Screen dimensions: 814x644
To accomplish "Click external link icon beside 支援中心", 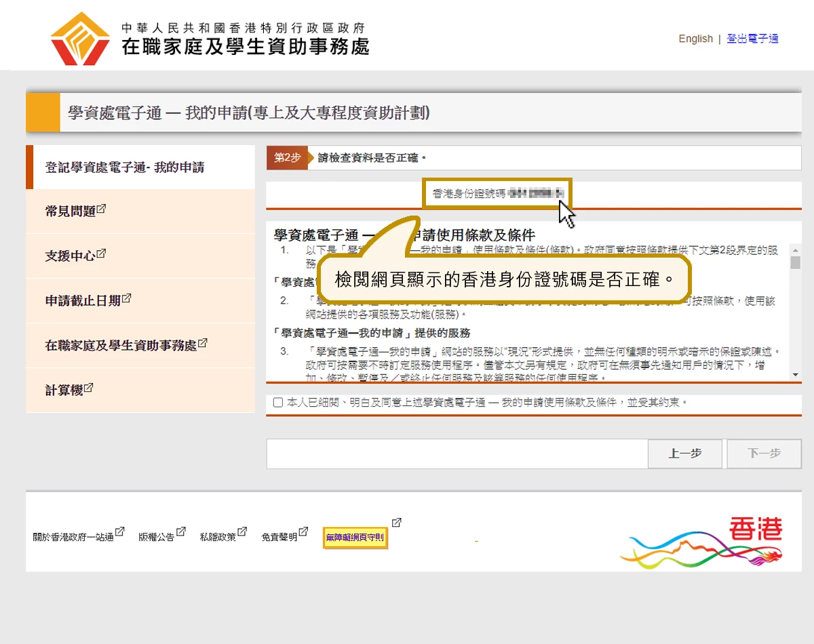I will (x=102, y=254).
